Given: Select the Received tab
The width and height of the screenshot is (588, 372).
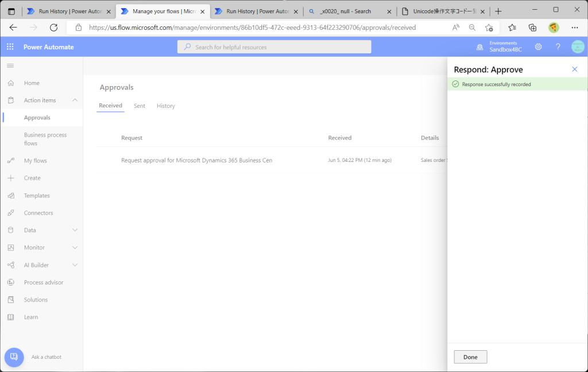Looking at the screenshot, I should (110, 106).
